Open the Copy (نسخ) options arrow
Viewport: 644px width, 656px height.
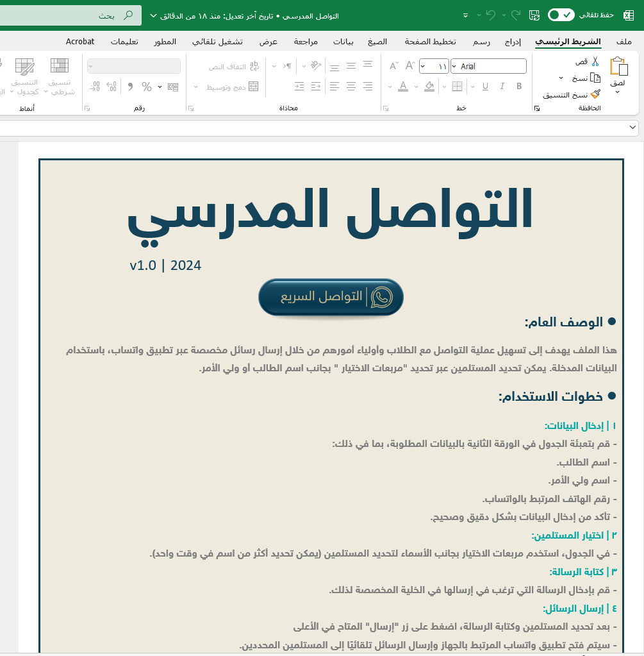561,78
